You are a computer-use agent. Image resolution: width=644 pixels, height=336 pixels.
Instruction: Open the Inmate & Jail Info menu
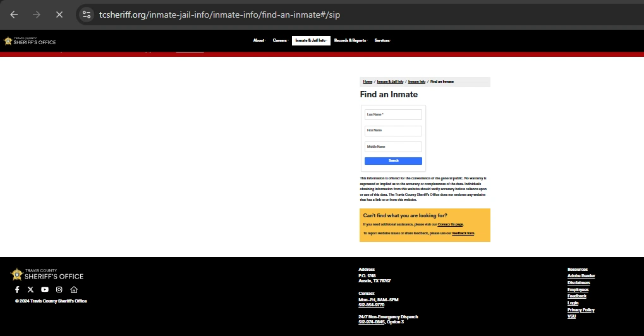coord(311,40)
